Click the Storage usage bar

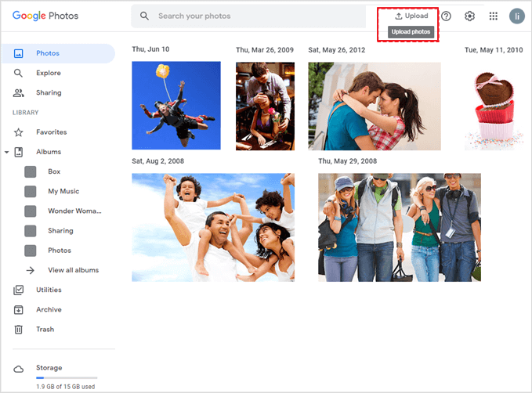click(66, 378)
